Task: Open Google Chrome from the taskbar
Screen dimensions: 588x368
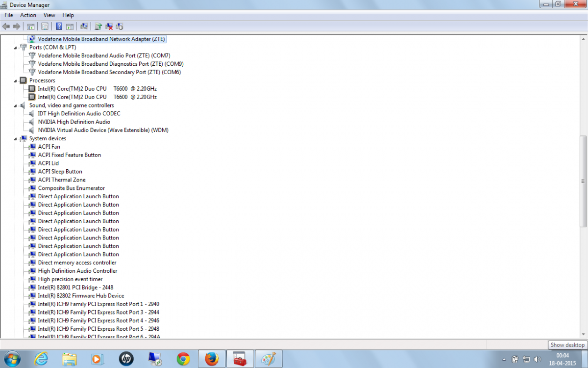Action: click(x=183, y=359)
